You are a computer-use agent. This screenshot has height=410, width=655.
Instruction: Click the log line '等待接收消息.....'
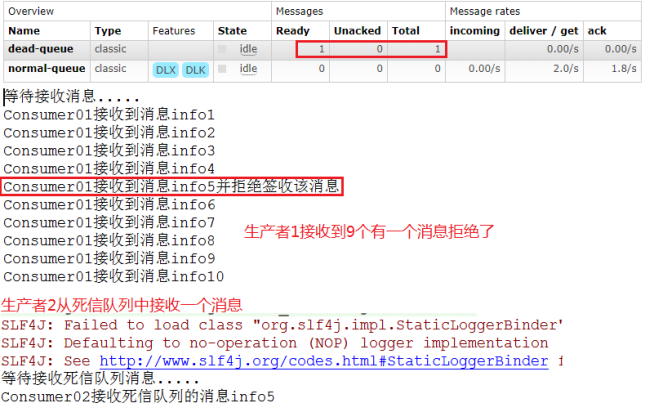tap(71, 97)
